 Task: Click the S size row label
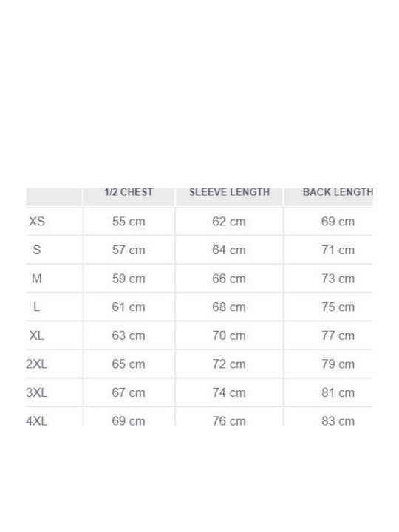37,250
